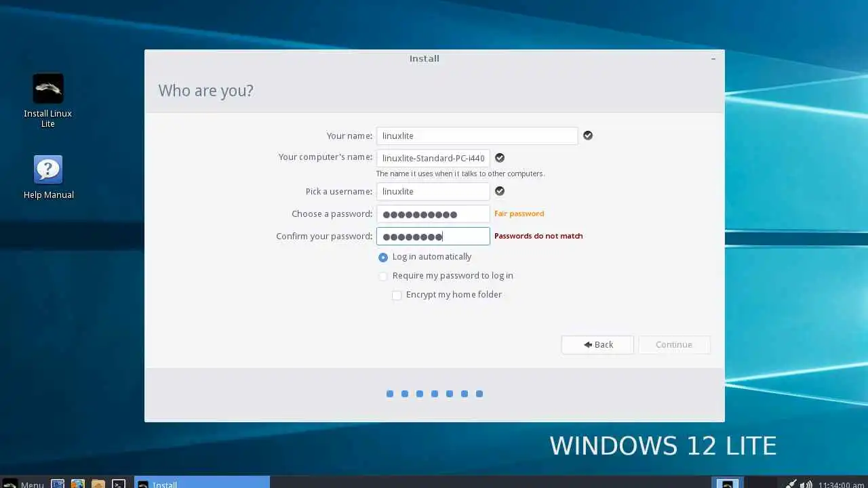Open the volume speaker tray icon
The image size is (868, 488).
(806, 484)
